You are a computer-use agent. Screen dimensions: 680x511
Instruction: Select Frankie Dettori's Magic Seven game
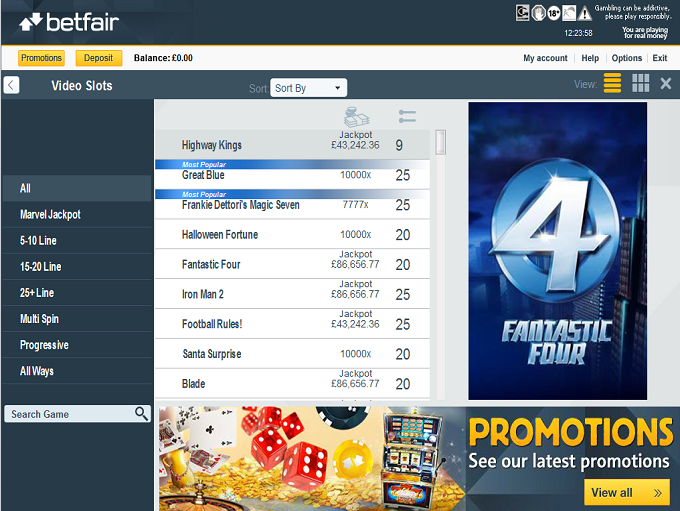click(x=293, y=204)
